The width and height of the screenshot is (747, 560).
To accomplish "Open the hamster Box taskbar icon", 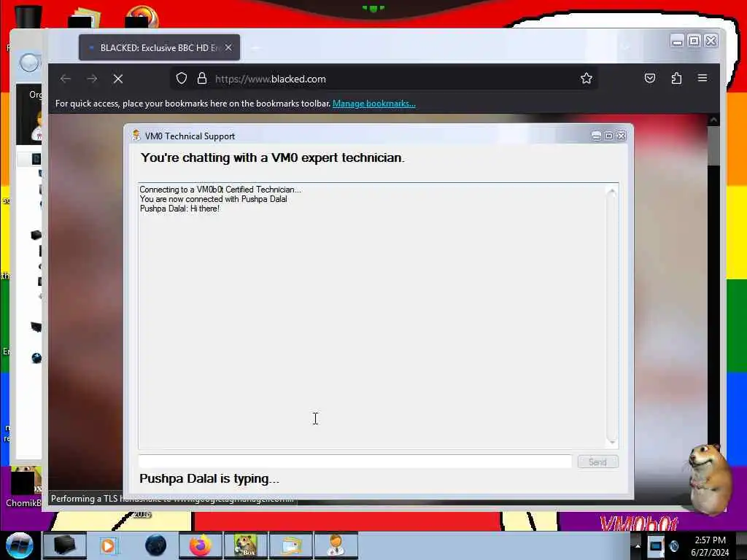I will (x=246, y=545).
